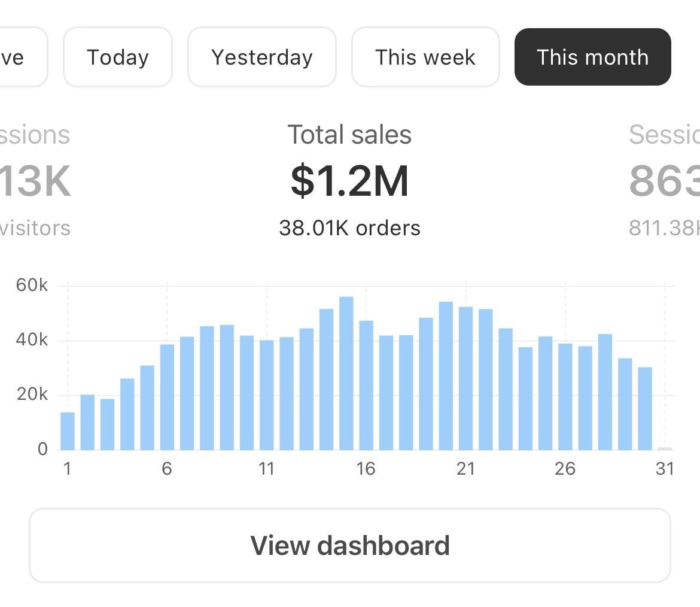Click the day 16 sales bar

366,386
